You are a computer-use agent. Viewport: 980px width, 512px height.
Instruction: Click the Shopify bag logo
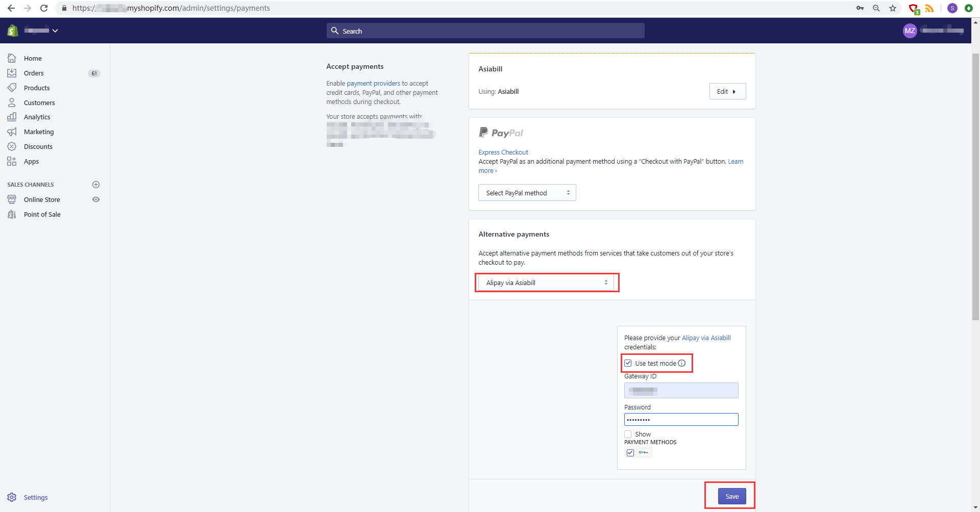(x=13, y=31)
